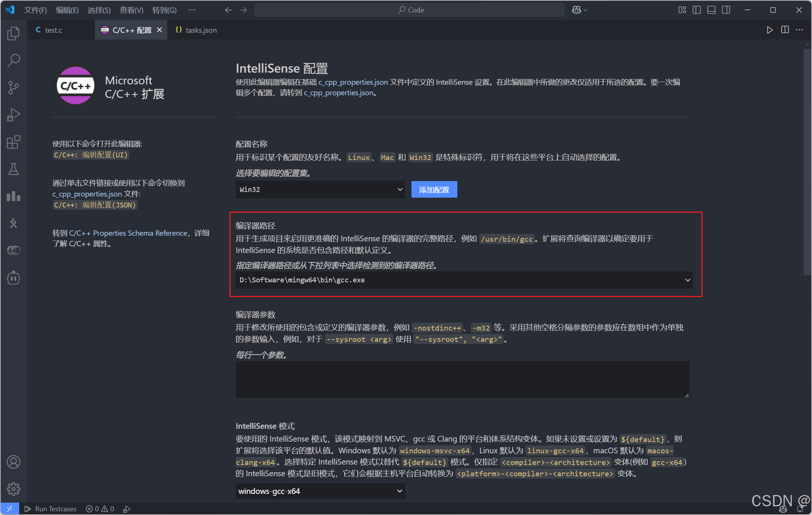This screenshot has width=812, height=515.
Task: Open the Accounts icon in activity bar
Action: pyautogui.click(x=14, y=462)
